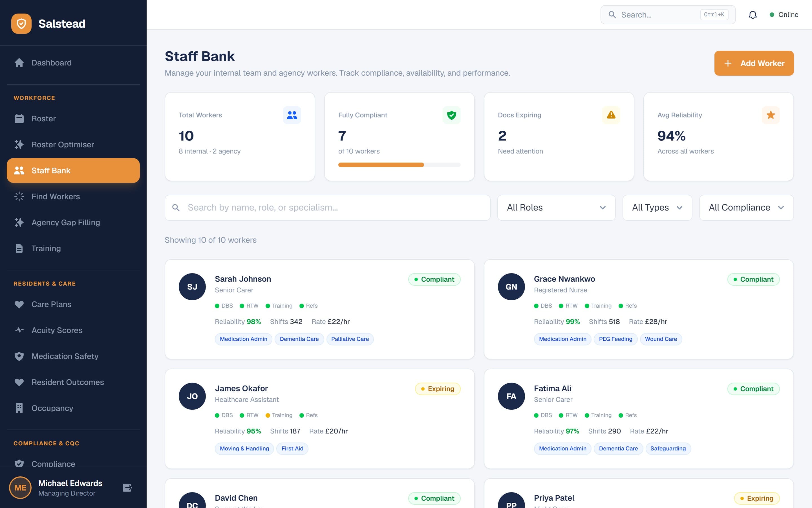Click the magnifier icon in the worker search field
Image resolution: width=812 pixels, height=508 pixels.
176,208
